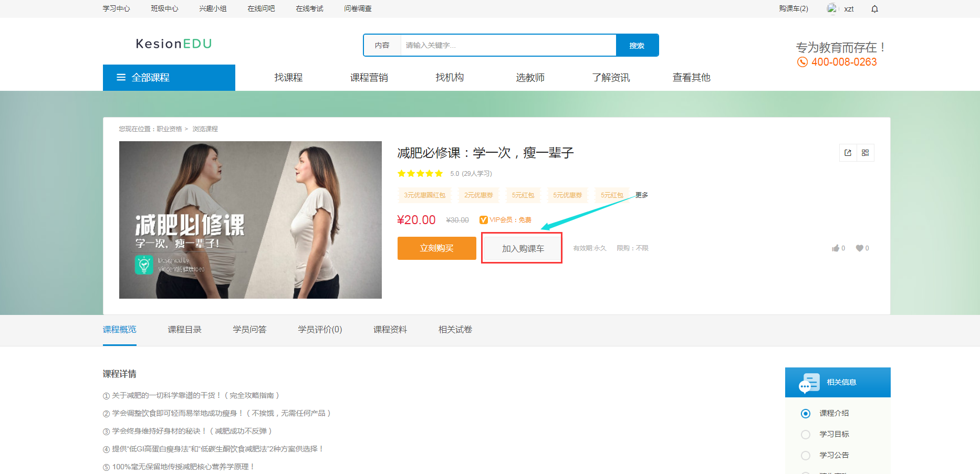Open the notification bell
Image resolution: width=980 pixels, height=474 pixels.
pos(874,8)
